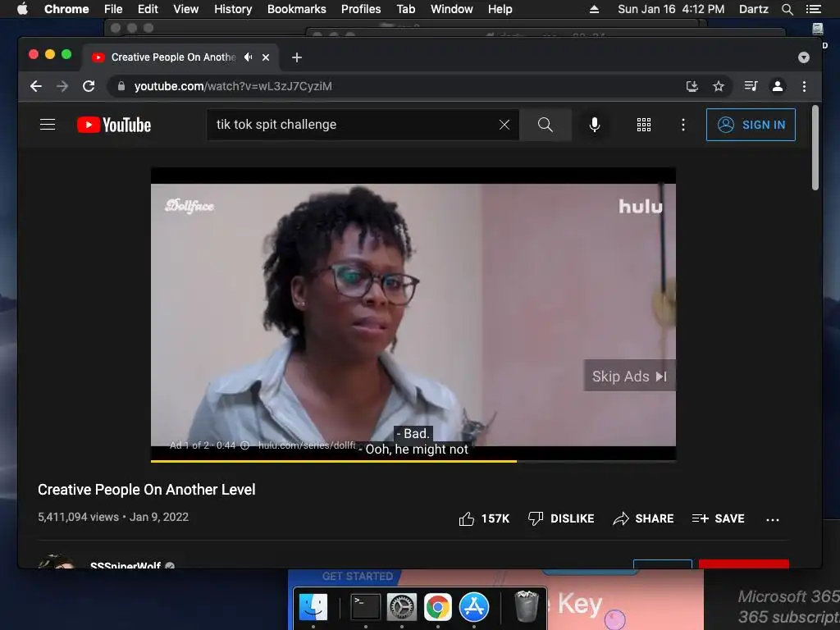
Task: Open the History menu
Action: (233, 9)
